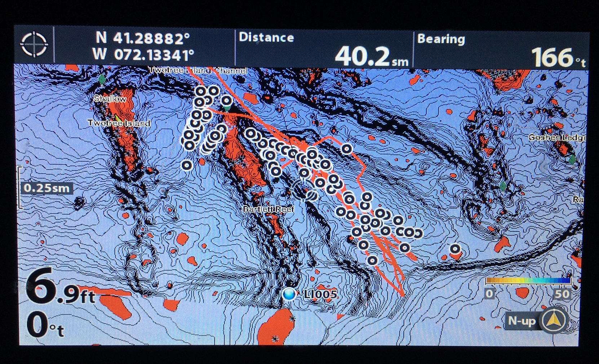Tap the green buoy below Goshen Ledge label
599x364 pixels.
572,159
